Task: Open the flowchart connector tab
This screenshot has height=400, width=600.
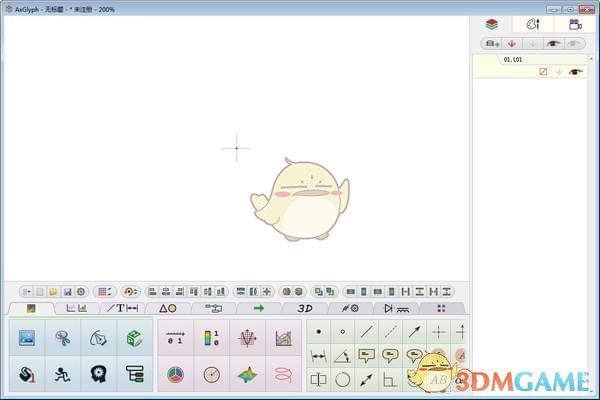Action: point(213,308)
